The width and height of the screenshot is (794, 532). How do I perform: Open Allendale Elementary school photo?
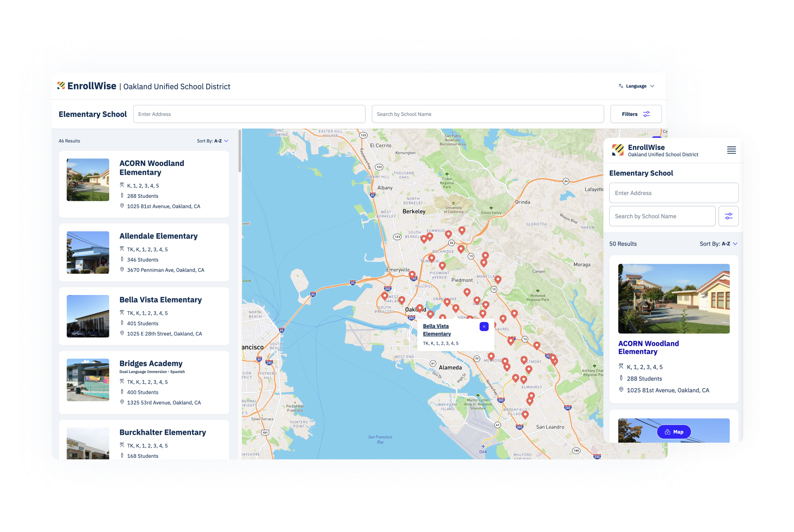[88, 253]
